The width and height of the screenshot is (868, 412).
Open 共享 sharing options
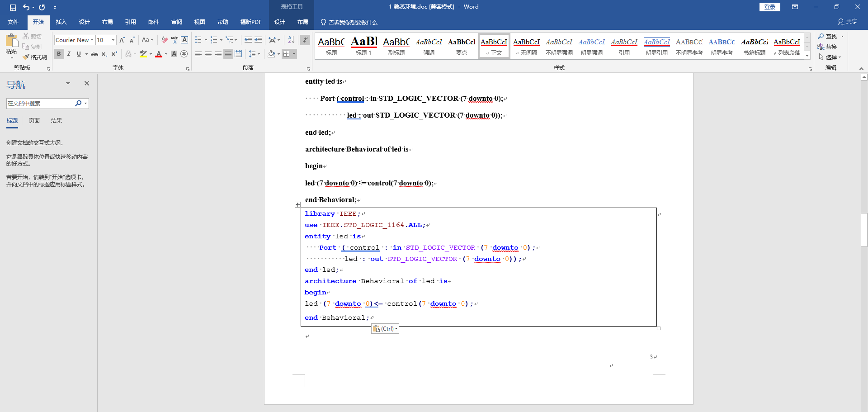849,22
